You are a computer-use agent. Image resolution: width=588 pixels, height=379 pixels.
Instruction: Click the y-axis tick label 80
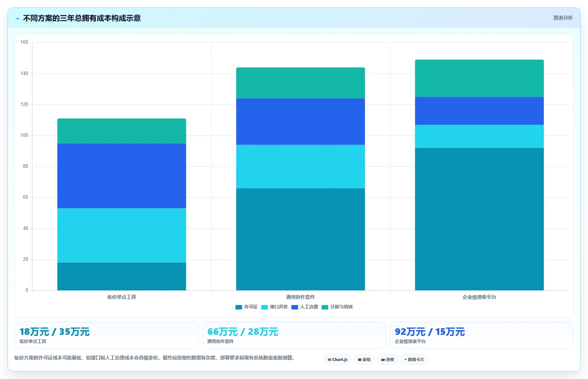[x=25, y=166]
